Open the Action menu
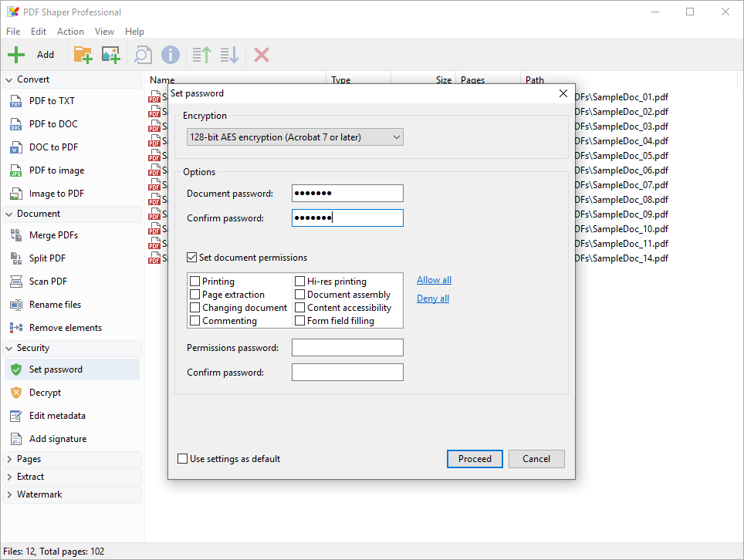The width and height of the screenshot is (744, 560). click(70, 32)
